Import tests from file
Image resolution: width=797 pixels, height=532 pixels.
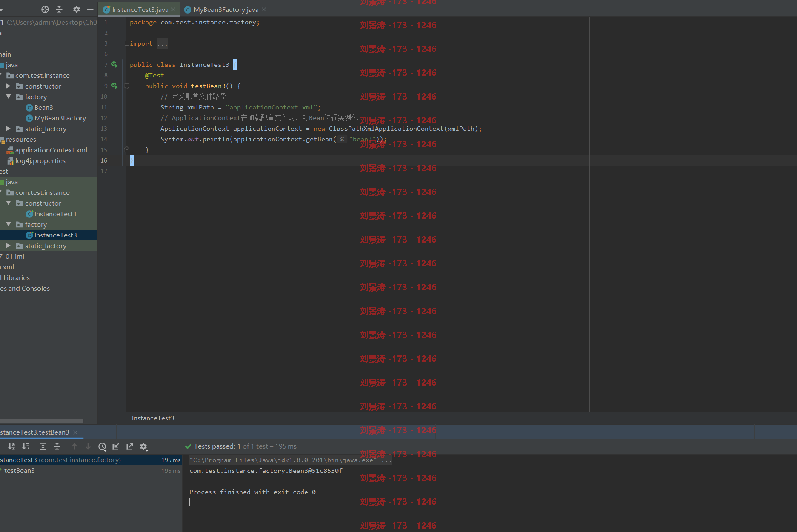click(116, 446)
